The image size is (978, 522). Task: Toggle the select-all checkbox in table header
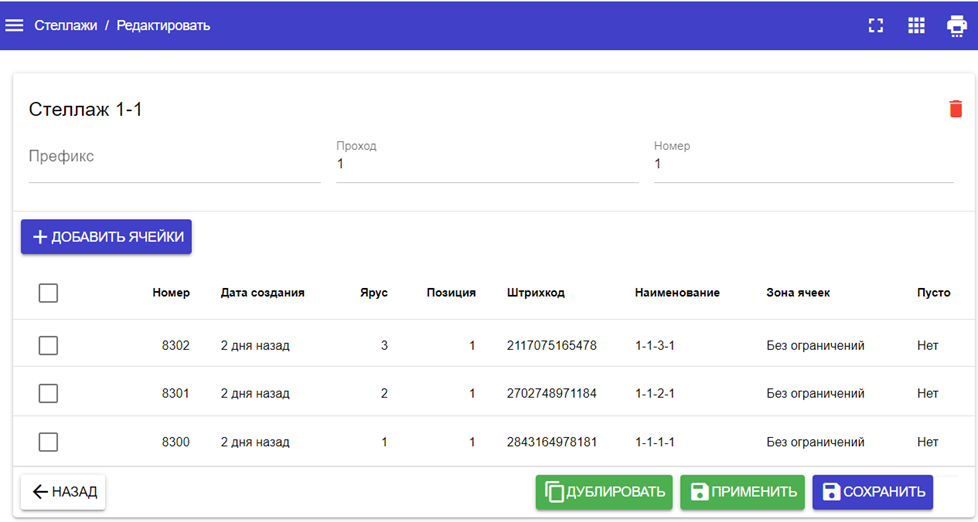click(48, 293)
